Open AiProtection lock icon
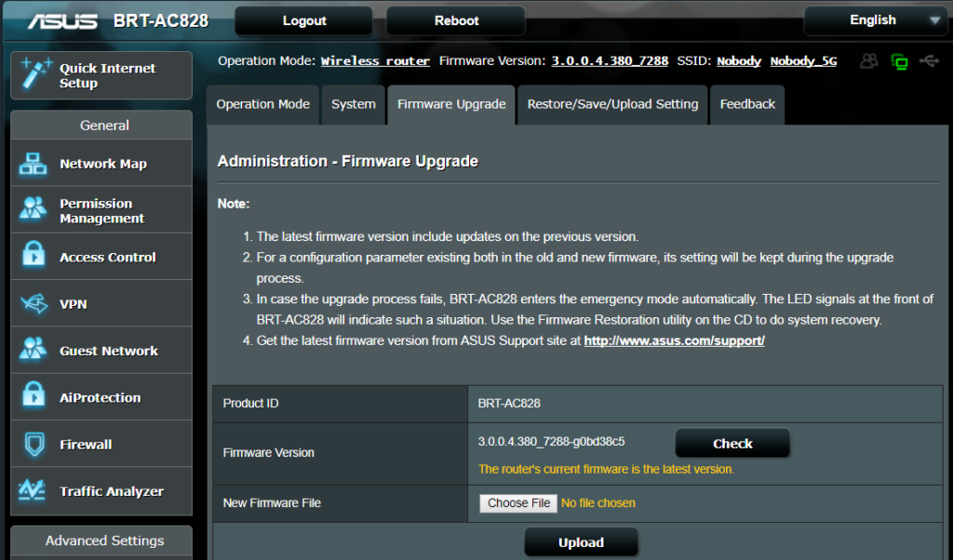Viewport: 953px width, 560px height. (34, 397)
